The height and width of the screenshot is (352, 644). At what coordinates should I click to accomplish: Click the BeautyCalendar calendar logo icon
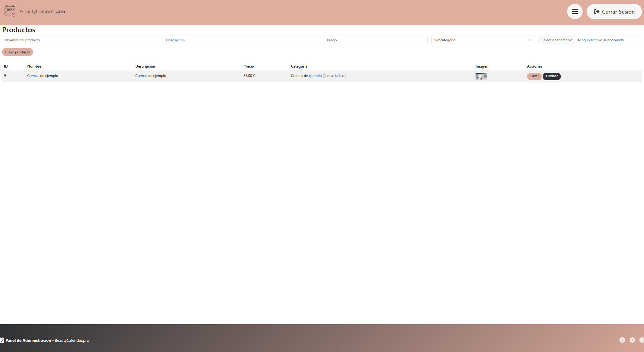point(10,11)
